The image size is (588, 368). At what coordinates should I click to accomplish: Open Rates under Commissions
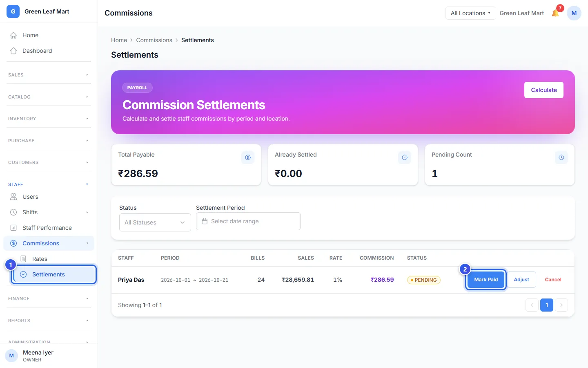tap(54, 259)
